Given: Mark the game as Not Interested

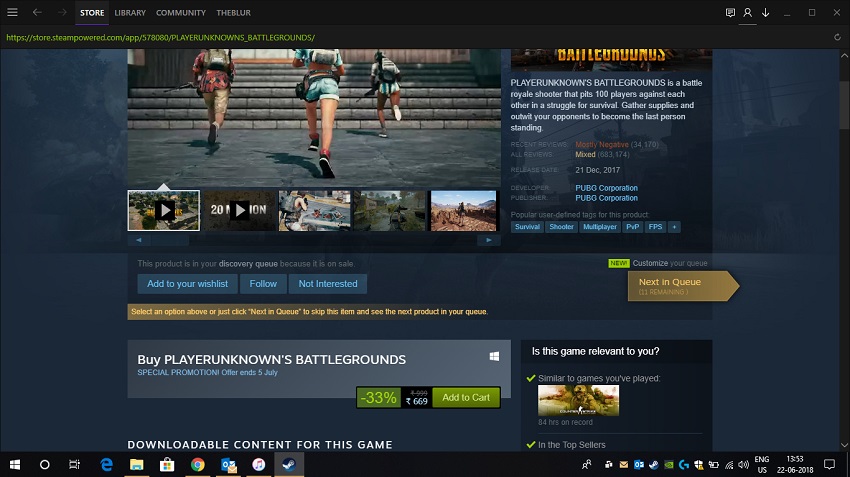Looking at the screenshot, I should (328, 284).
